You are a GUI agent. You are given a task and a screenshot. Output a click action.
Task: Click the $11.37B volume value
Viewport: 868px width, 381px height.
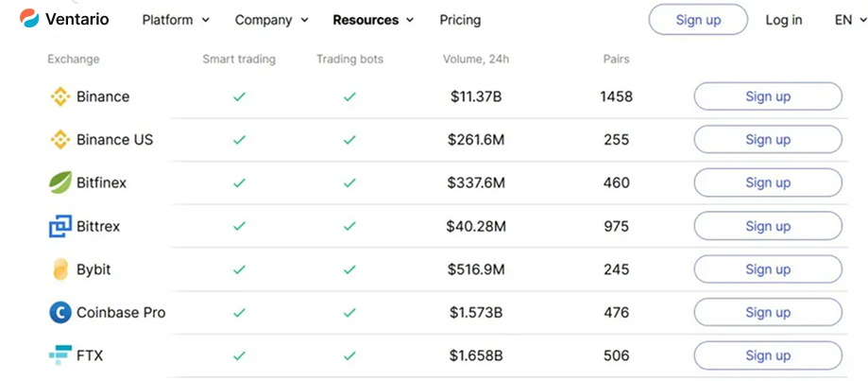(x=476, y=97)
